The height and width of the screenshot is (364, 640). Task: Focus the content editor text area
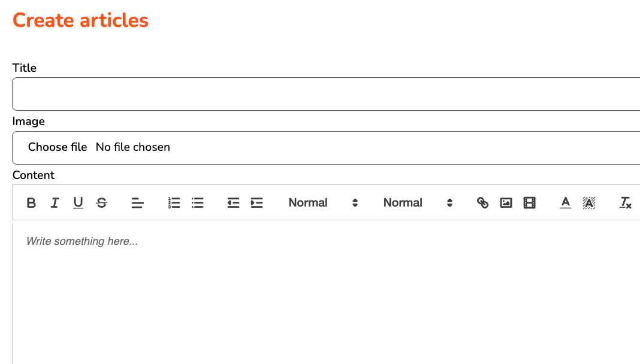point(326,293)
